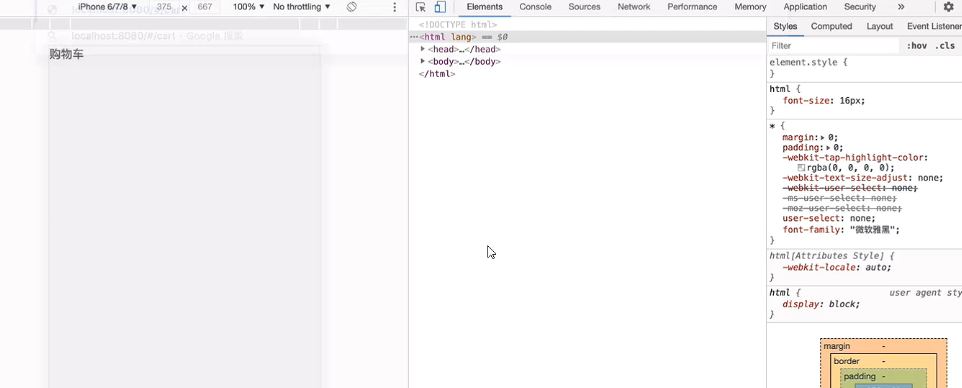Open the 100% zoom dropdown
The image size is (962, 388).
248,7
